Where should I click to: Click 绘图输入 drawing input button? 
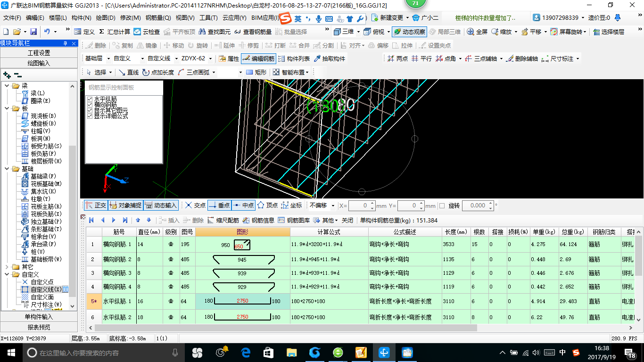(x=39, y=63)
